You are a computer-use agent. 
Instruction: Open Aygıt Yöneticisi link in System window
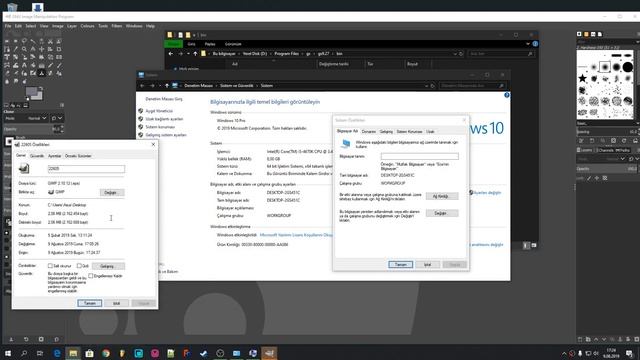[x=159, y=111]
